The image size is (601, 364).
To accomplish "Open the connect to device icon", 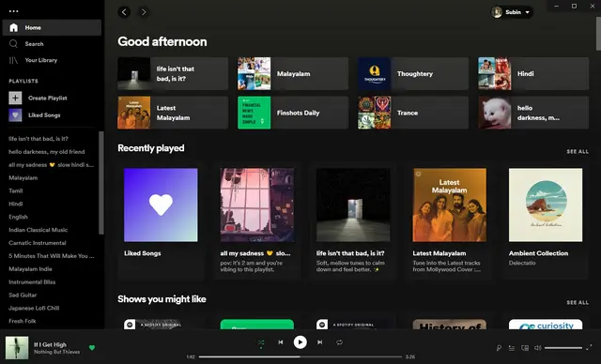I will click(525, 348).
